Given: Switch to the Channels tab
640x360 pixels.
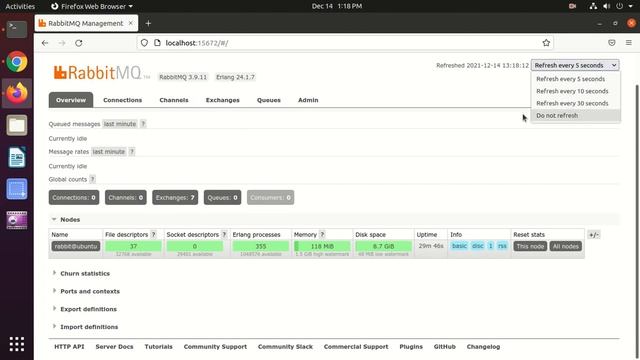Looking at the screenshot, I should tap(174, 100).
